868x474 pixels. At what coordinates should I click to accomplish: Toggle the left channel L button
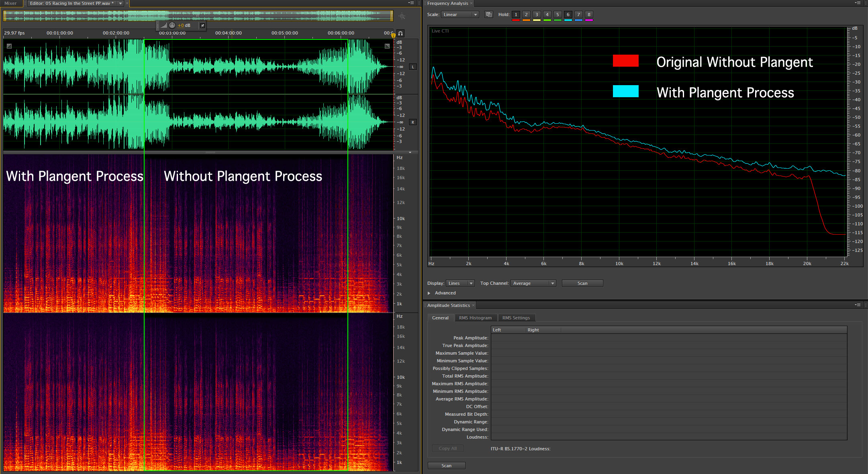[413, 67]
